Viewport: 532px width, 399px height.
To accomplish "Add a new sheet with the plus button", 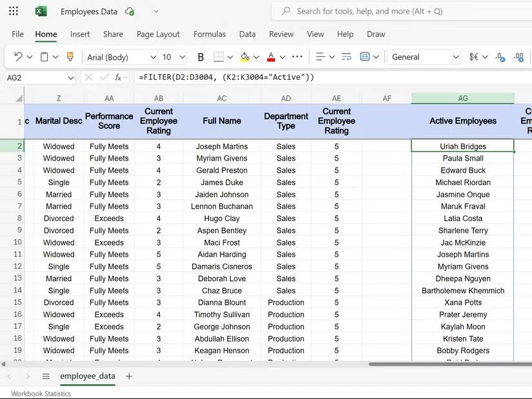I will tap(129, 376).
